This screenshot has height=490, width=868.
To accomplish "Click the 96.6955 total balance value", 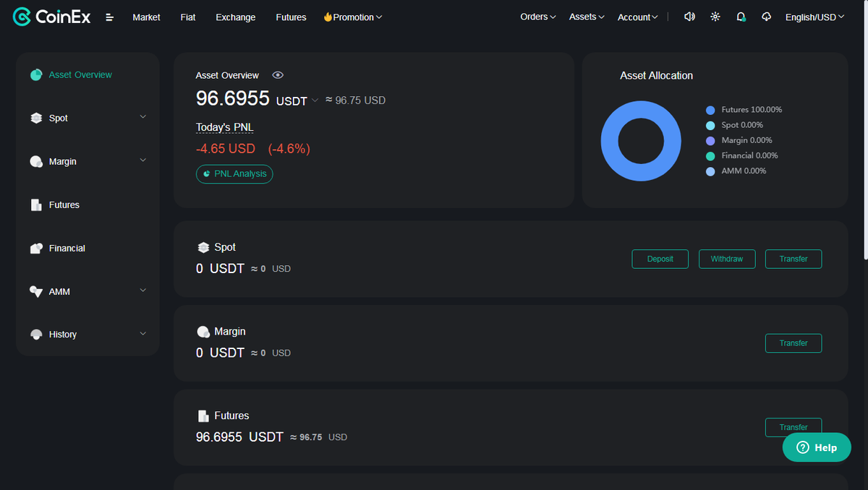I will coord(233,98).
